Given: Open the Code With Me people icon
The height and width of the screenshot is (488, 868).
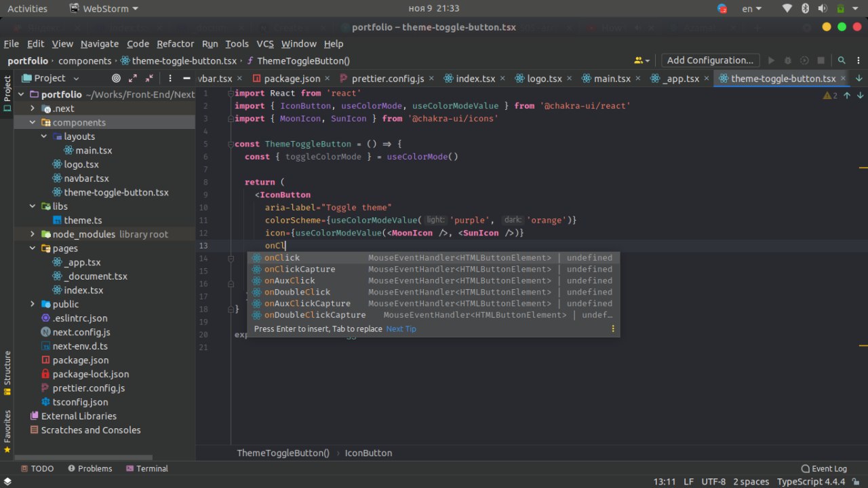Looking at the screenshot, I should (642, 60).
